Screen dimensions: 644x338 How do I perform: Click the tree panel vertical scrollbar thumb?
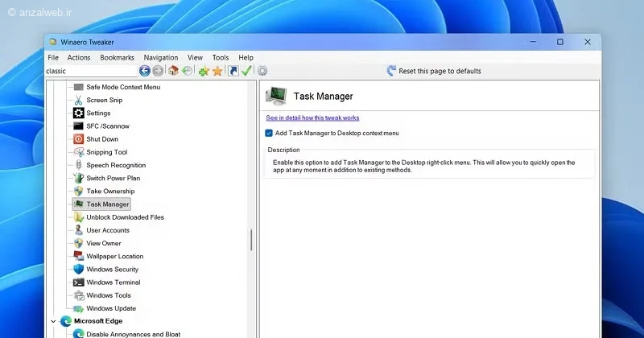[x=251, y=240]
